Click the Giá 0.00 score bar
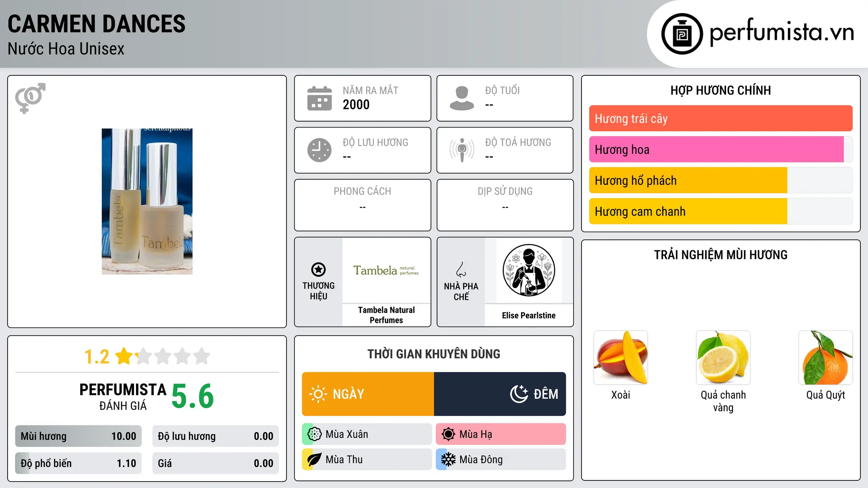Screen dimensions: 868x488 click(216, 463)
